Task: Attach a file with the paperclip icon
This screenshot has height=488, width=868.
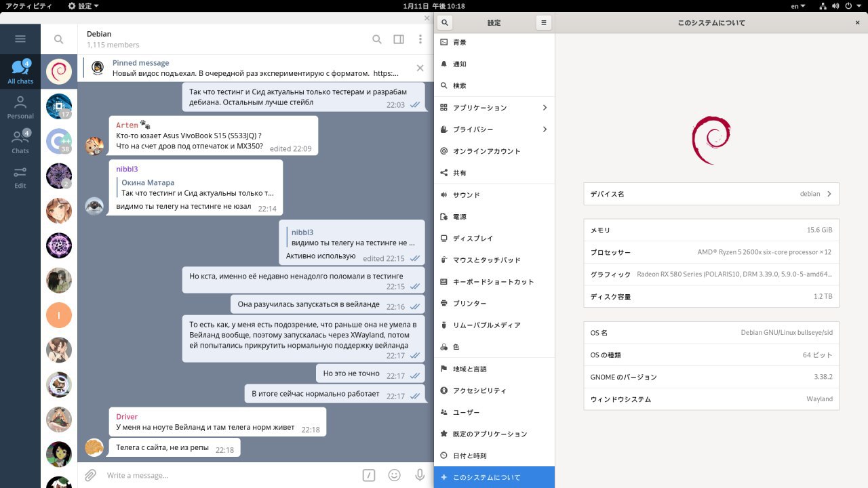Action: [x=90, y=475]
